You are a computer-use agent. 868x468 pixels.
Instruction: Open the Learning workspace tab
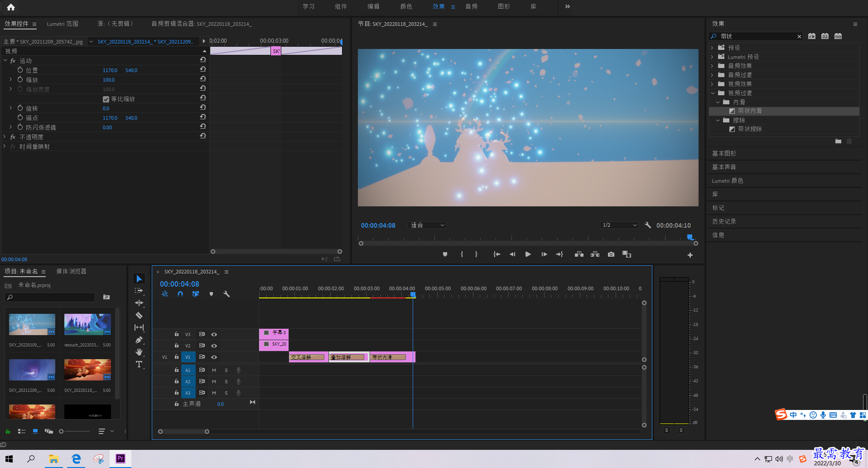click(x=309, y=6)
